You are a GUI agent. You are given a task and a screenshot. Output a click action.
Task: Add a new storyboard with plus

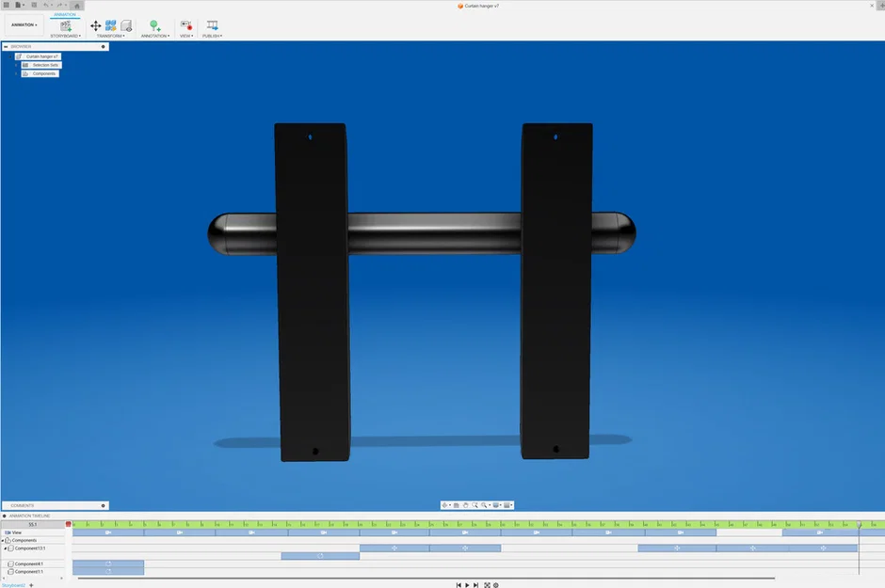point(32,585)
